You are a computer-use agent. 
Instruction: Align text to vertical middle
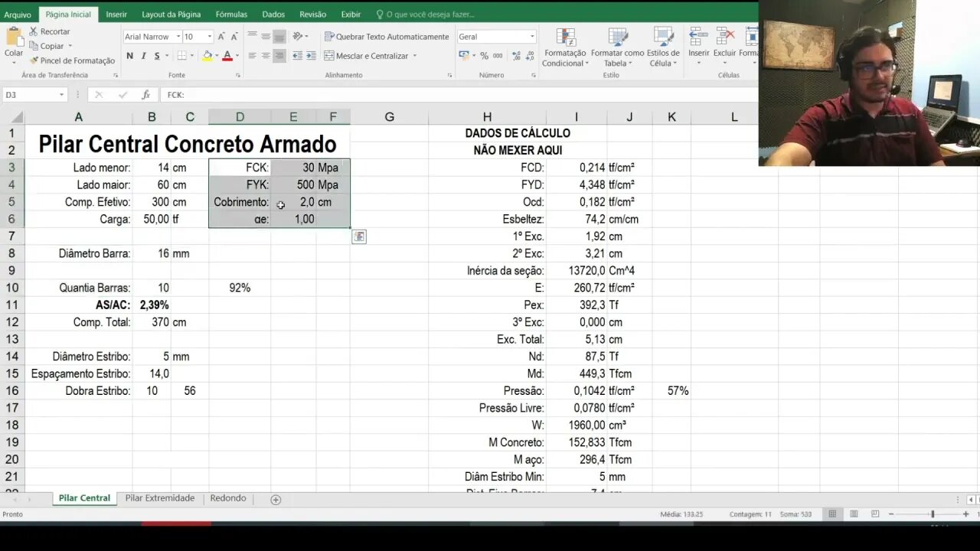[x=266, y=36]
